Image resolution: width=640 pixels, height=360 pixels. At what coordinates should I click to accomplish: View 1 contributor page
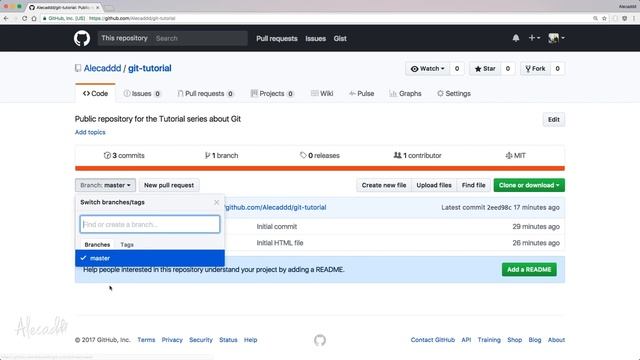(417, 156)
